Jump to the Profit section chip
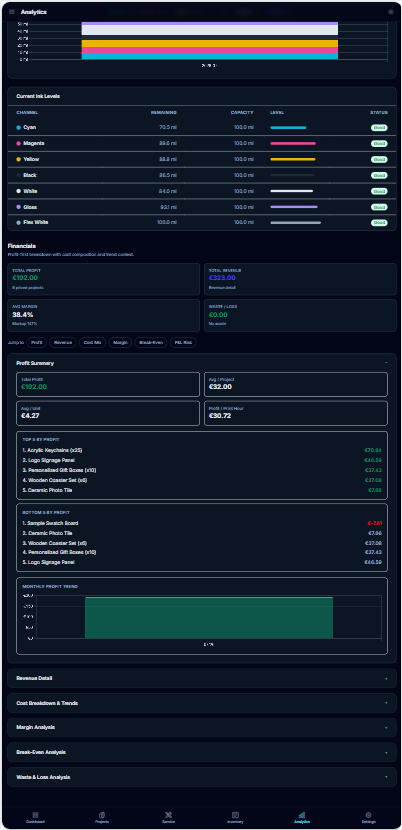The image size is (402, 830). coord(37,342)
